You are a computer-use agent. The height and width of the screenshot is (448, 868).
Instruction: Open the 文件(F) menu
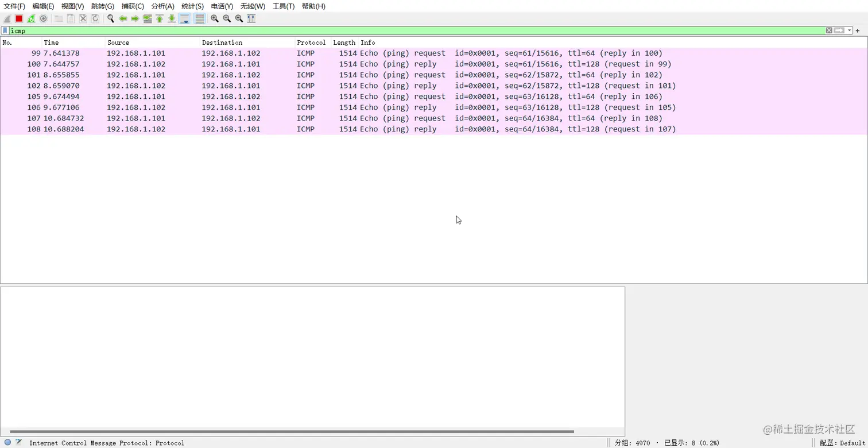click(x=14, y=6)
